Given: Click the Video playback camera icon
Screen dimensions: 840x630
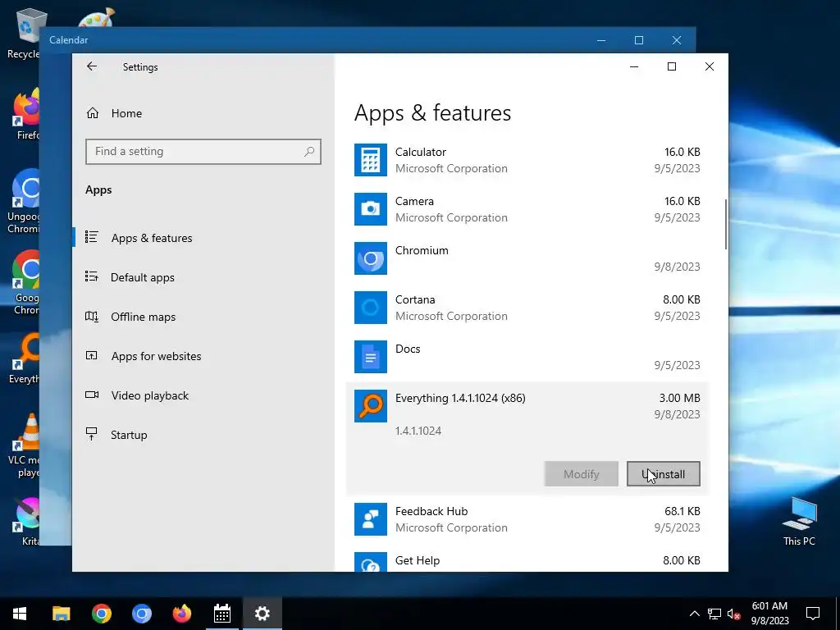Looking at the screenshot, I should pyautogui.click(x=92, y=395).
